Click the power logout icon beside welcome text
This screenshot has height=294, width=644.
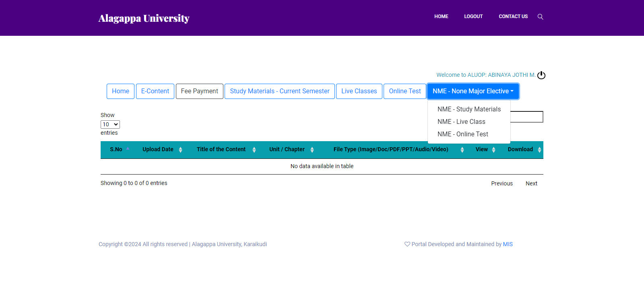[x=541, y=75]
